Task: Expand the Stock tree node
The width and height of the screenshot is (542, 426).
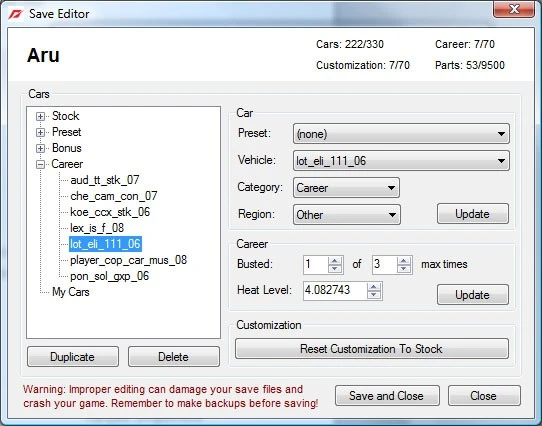Action: click(x=40, y=117)
